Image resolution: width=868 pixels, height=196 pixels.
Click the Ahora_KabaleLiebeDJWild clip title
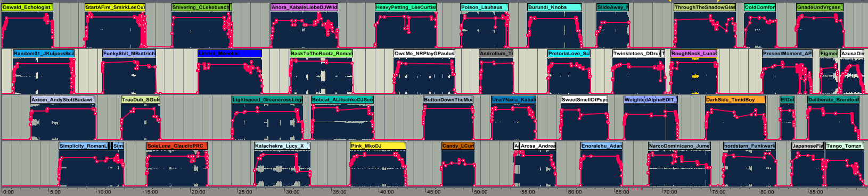[x=304, y=7]
